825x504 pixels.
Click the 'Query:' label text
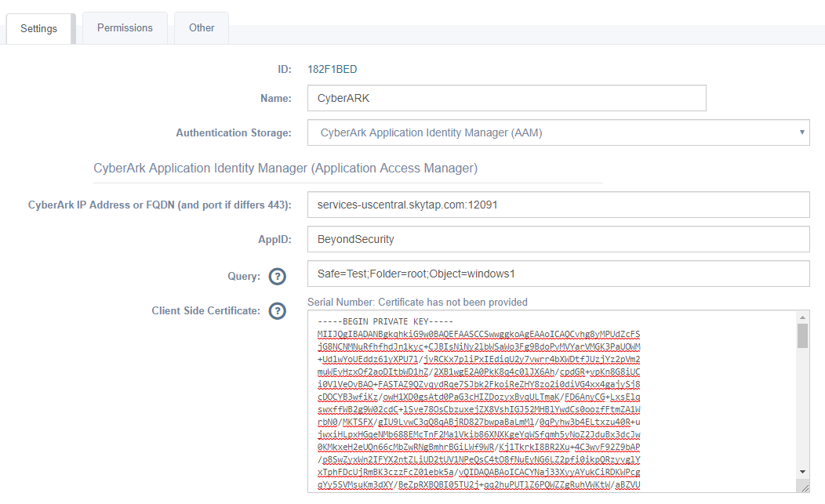pos(244,276)
